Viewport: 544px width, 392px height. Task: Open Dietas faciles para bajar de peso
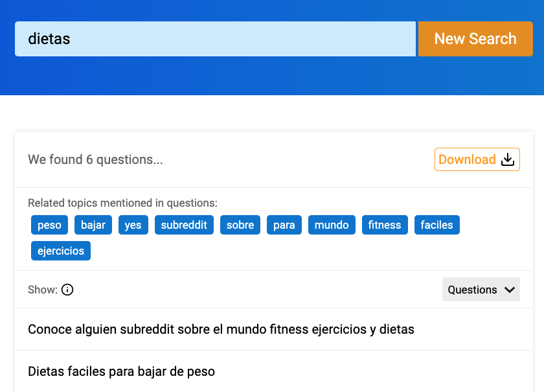click(x=274, y=371)
